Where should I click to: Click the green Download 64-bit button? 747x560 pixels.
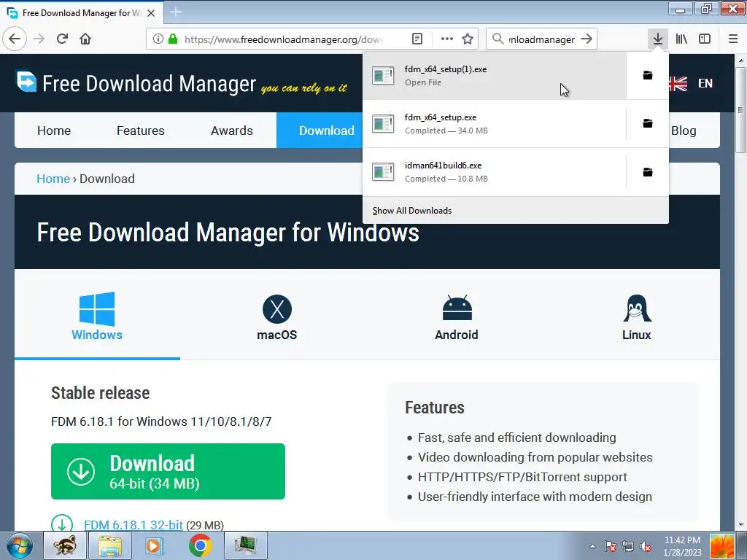(168, 472)
